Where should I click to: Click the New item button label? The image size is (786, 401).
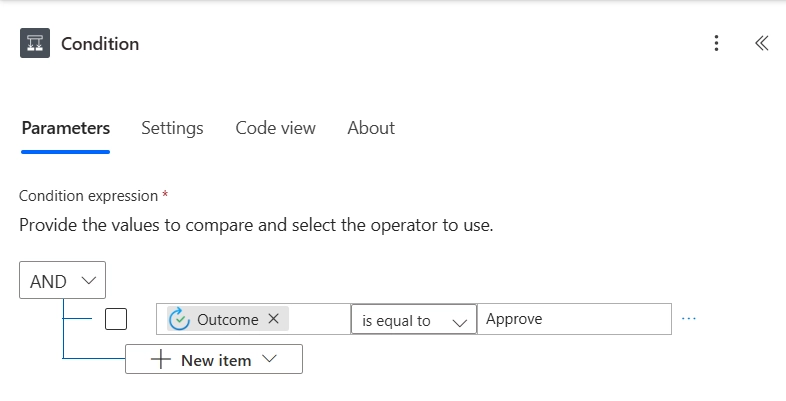(x=215, y=360)
